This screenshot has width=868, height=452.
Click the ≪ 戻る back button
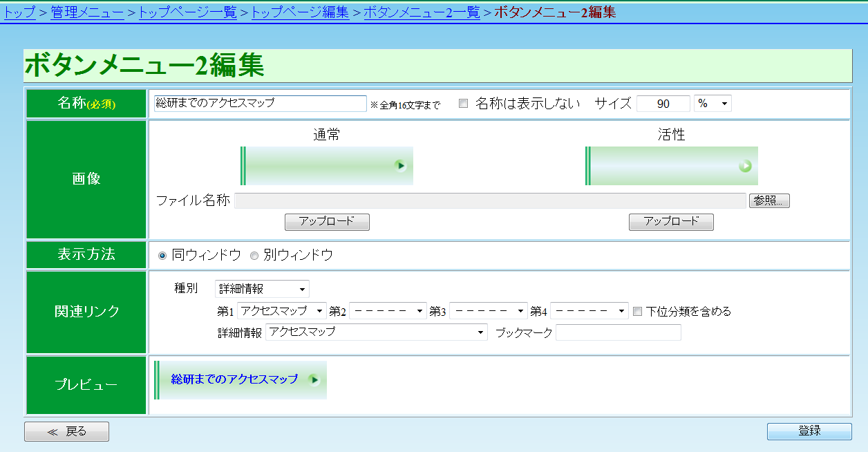click(x=67, y=431)
